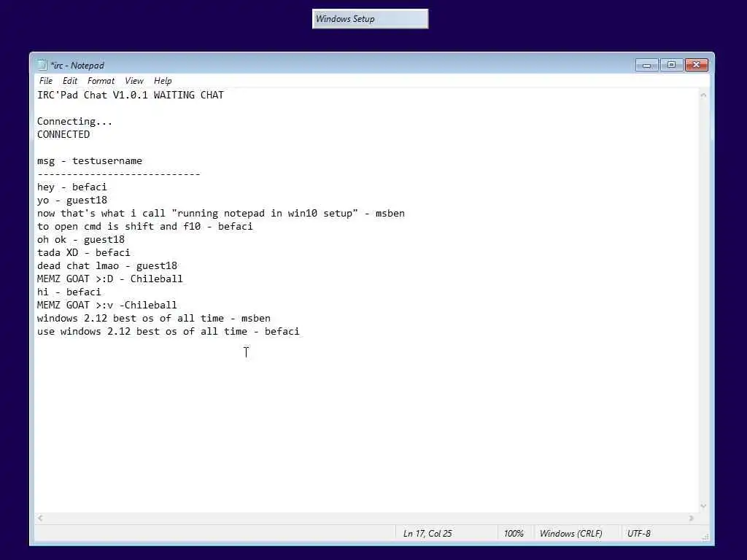
Task: Click the Notepad document icon in title bar
Action: pos(42,65)
